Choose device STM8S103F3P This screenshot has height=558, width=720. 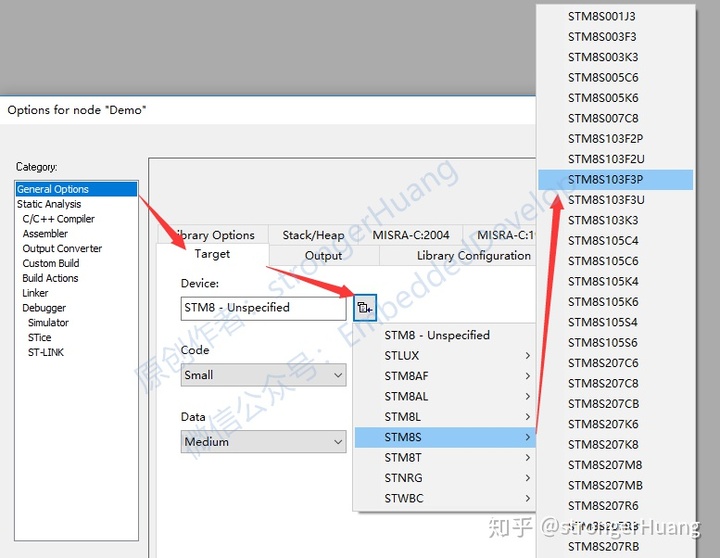pos(615,180)
